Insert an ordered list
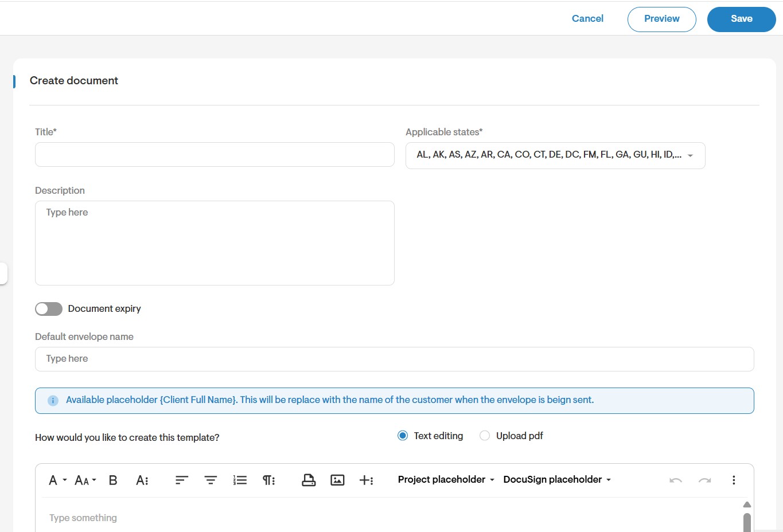The height and width of the screenshot is (532, 783). point(240,480)
